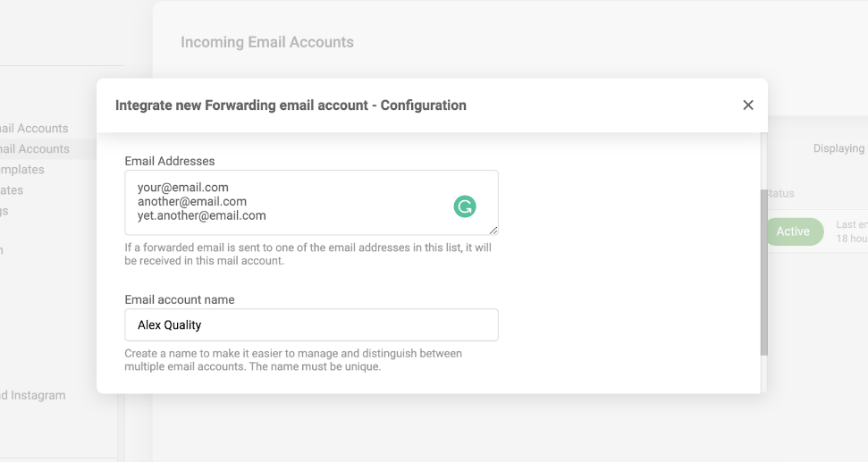
Task: Click the Incoming Email Accounts page heading
Action: [267, 42]
